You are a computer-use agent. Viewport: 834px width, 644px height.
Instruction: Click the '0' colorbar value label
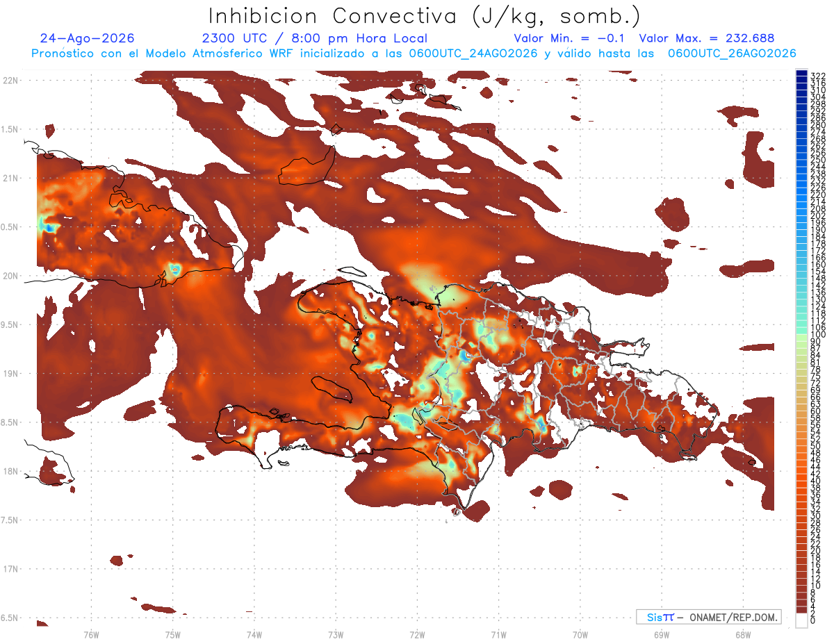[813, 621]
